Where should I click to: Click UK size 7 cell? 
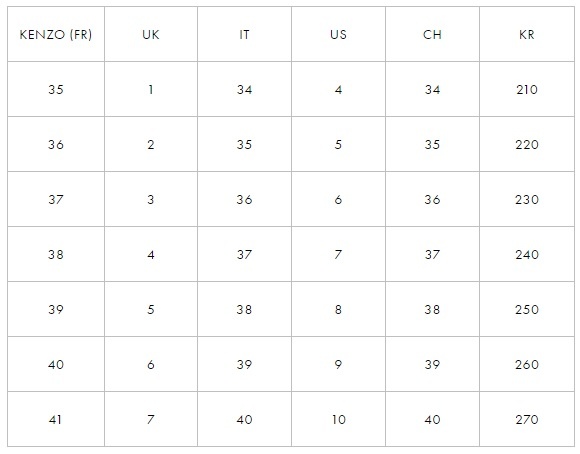click(x=151, y=419)
